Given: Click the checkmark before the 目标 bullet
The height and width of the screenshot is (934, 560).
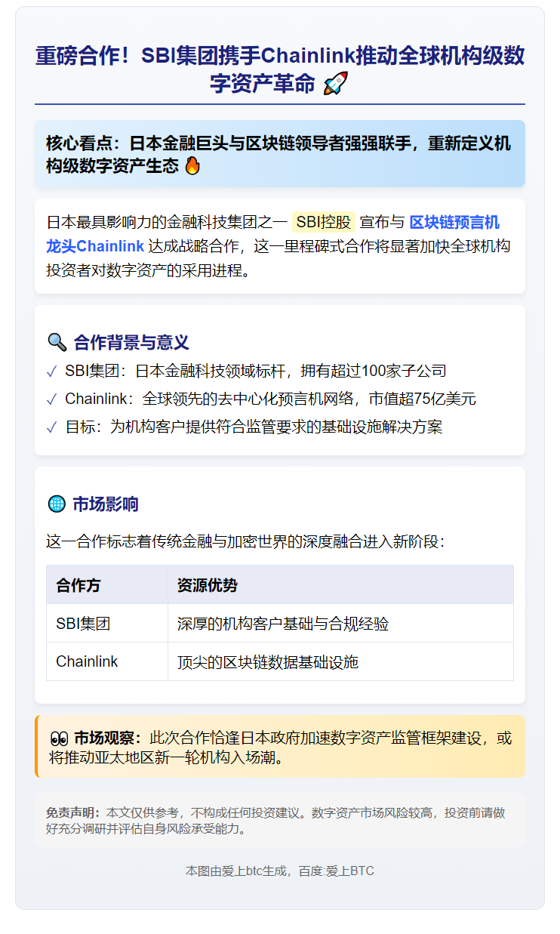Looking at the screenshot, I should pyautogui.click(x=51, y=427).
